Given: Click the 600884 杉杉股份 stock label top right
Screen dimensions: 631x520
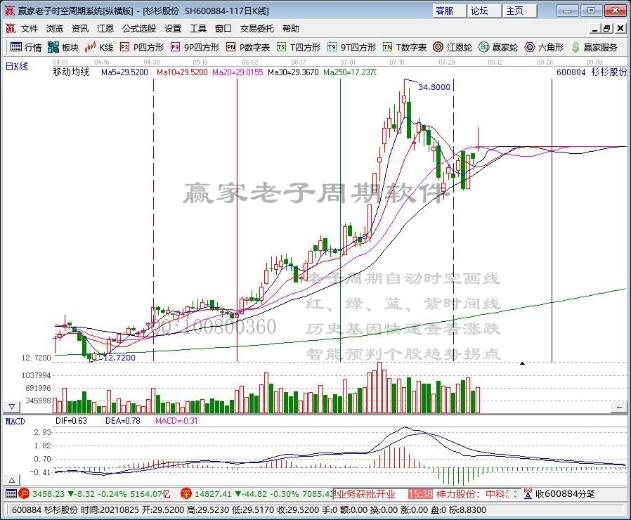Looking at the screenshot, I should coord(591,72).
